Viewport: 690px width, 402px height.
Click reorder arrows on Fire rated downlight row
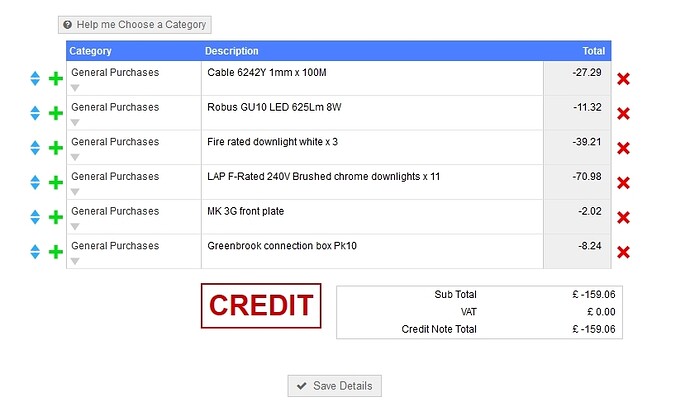click(35, 148)
